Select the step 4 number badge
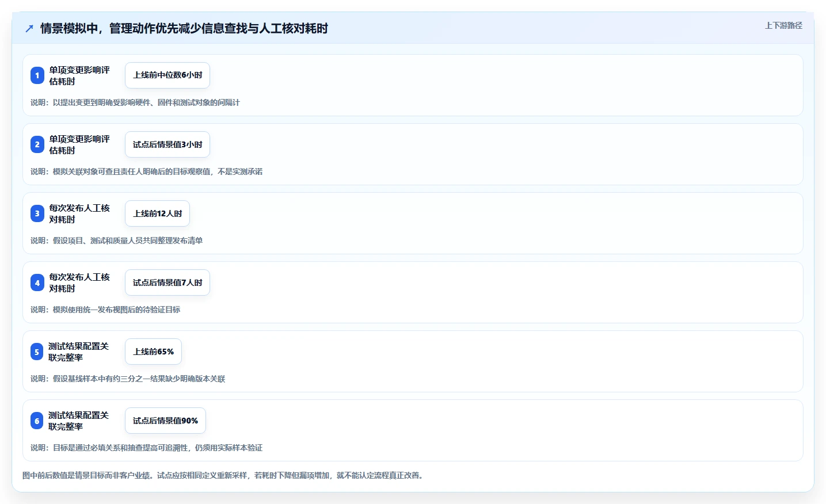 (x=37, y=282)
